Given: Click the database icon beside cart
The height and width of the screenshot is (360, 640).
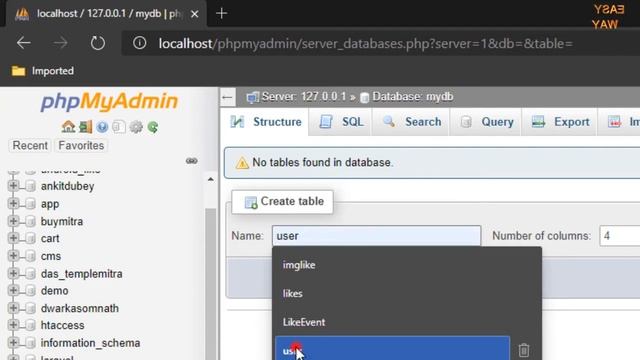Looking at the screenshot, I should 30,238.
